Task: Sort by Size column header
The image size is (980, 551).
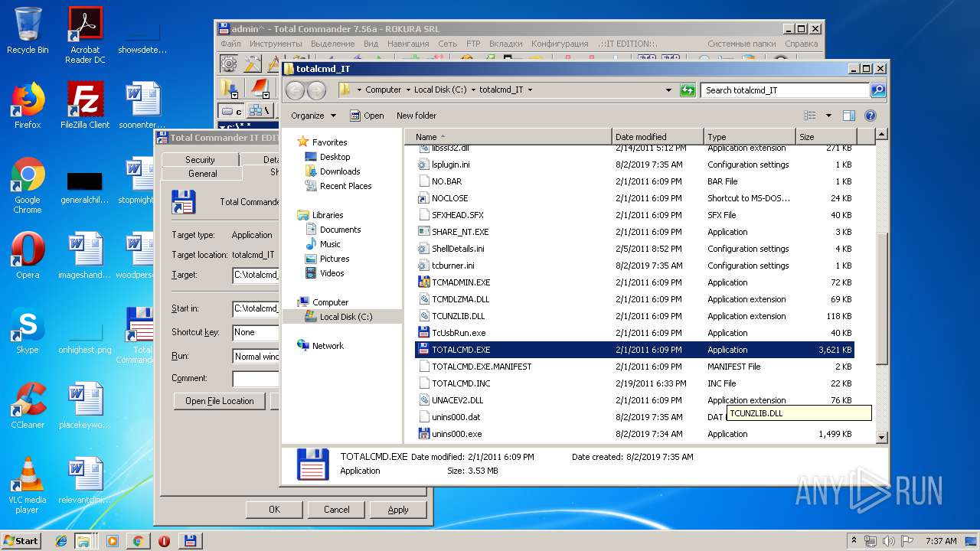Action: 826,136
